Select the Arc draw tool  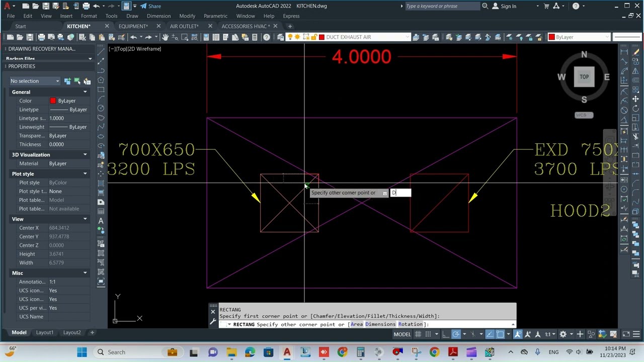101,99
